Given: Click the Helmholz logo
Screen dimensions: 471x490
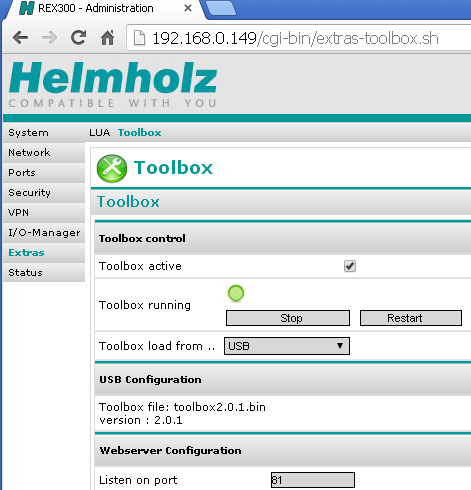Looking at the screenshot, I should (x=113, y=77).
